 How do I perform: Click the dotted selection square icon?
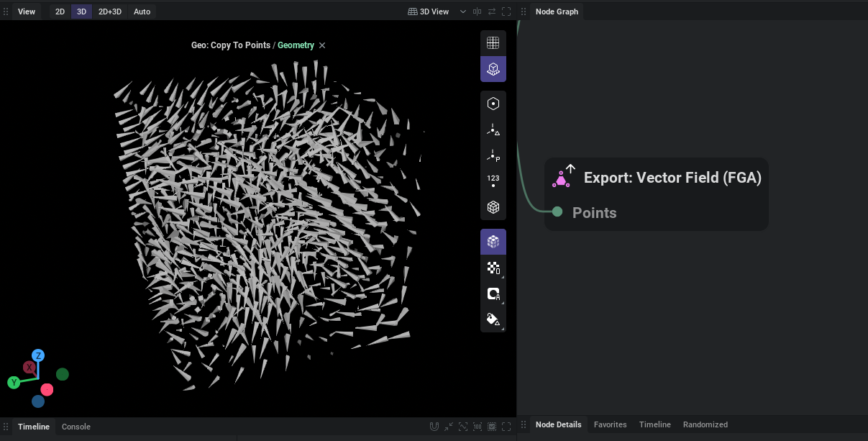(492, 426)
